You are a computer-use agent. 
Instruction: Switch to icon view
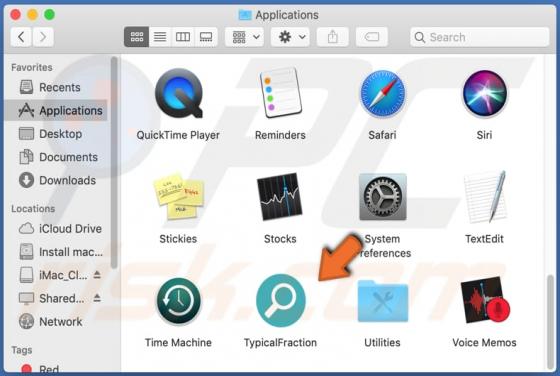(x=136, y=37)
